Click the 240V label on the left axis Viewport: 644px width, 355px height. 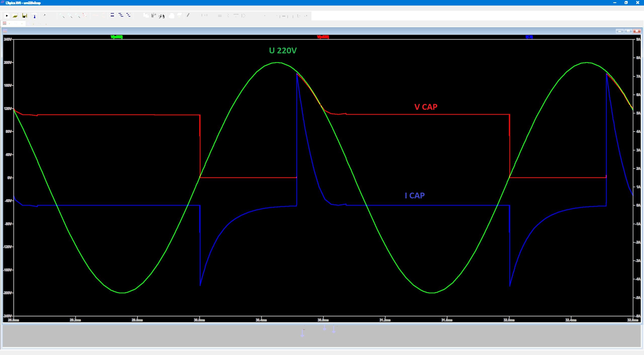(x=7, y=39)
